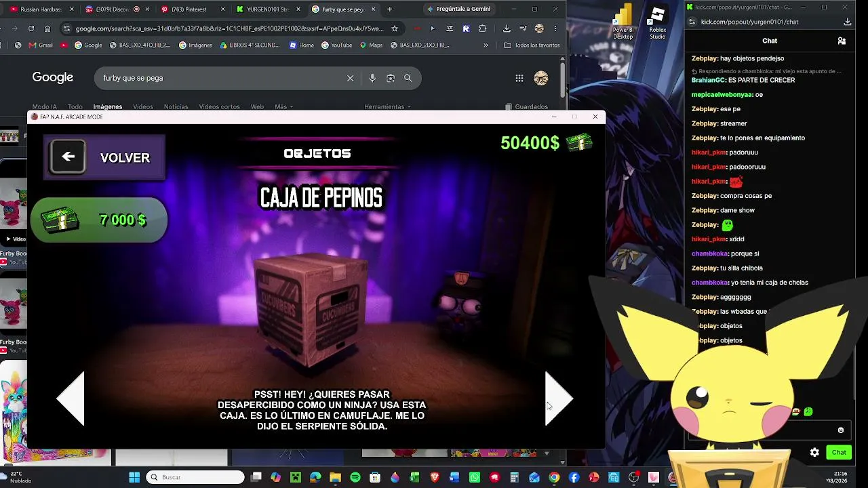Open the Gmail bookmark

coord(41,45)
